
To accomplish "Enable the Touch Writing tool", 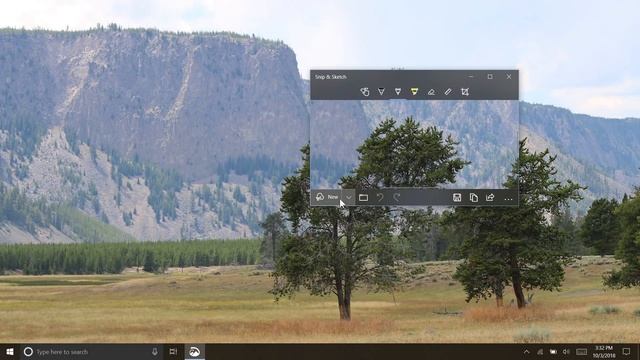I will pyautogui.click(x=364, y=92).
